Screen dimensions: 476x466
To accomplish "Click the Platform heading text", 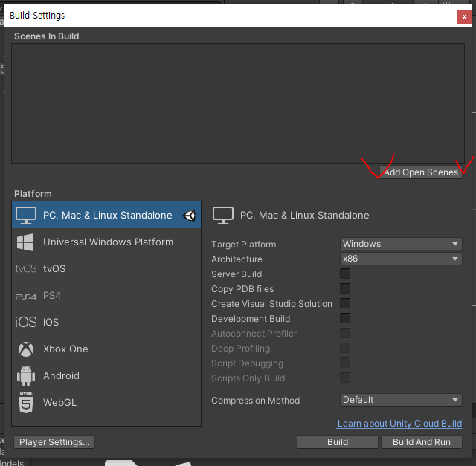I will 33,194.
